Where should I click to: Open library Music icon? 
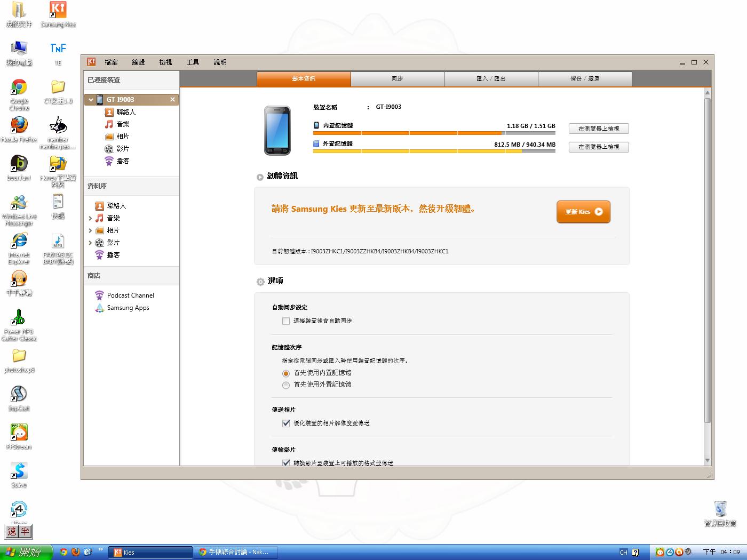[99, 218]
